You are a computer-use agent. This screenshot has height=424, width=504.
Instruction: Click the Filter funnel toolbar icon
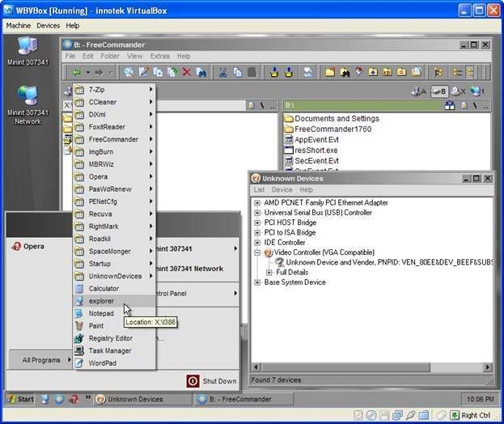[358, 72]
